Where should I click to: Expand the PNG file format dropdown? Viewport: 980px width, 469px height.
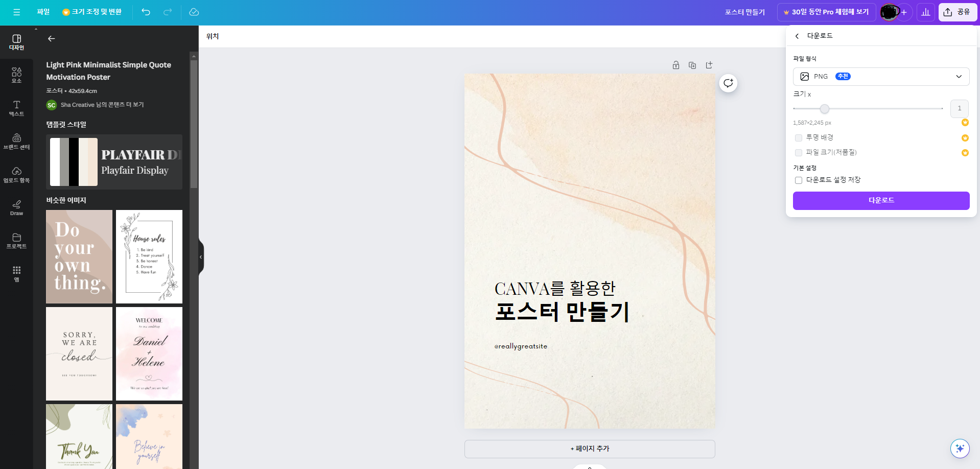(881, 77)
